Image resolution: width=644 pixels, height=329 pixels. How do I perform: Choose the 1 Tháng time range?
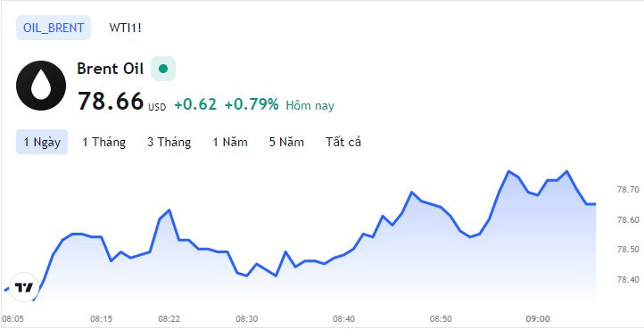[x=103, y=142]
